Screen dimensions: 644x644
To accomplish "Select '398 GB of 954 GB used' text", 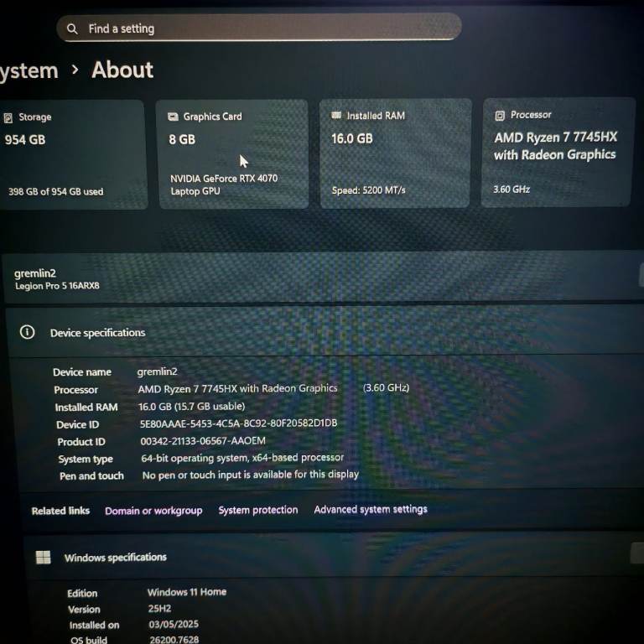I will tap(56, 191).
